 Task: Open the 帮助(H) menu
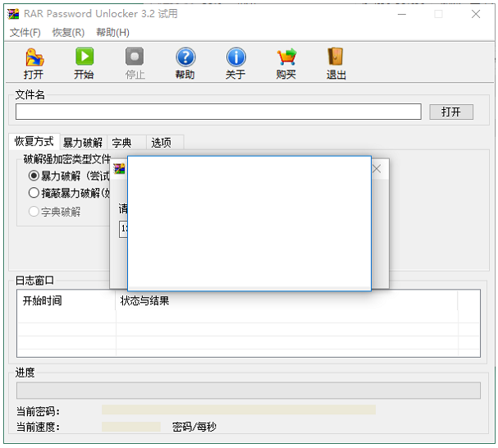pyautogui.click(x=112, y=32)
